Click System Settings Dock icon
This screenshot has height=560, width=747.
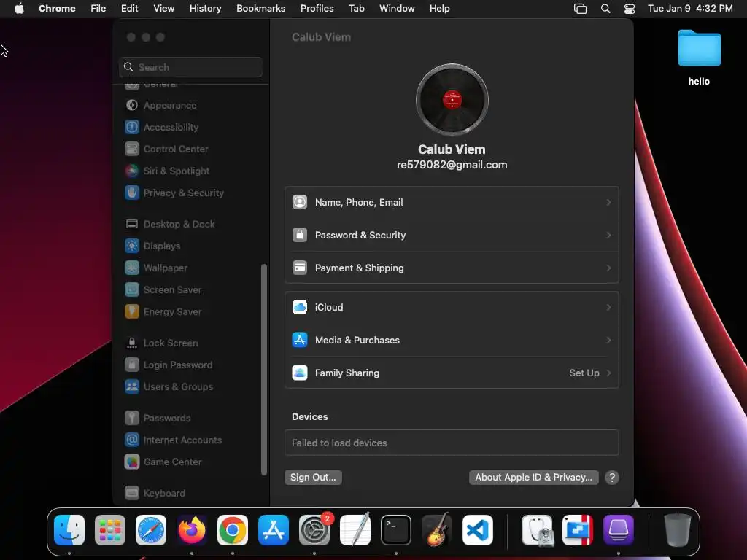[x=314, y=530]
